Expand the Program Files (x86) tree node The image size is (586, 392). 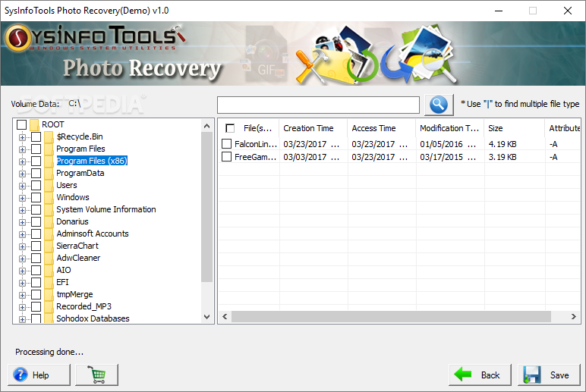tap(23, 162)
